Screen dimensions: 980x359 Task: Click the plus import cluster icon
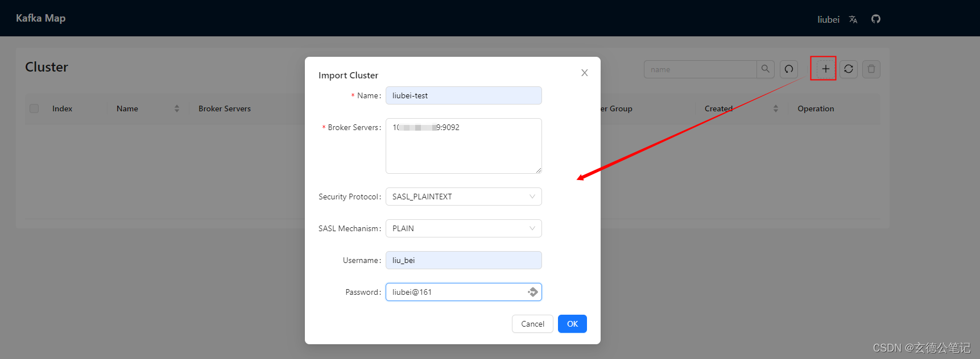(x=825, y=69)
